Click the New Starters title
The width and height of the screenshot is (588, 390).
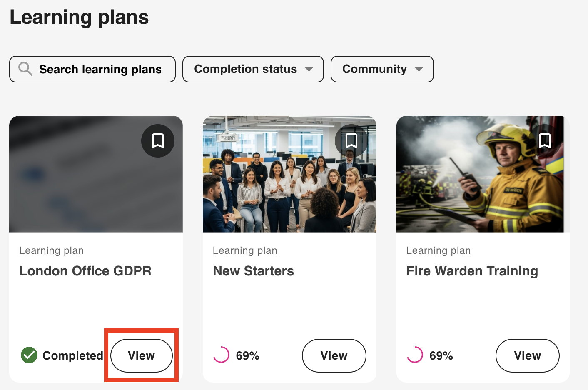[253, 271]
